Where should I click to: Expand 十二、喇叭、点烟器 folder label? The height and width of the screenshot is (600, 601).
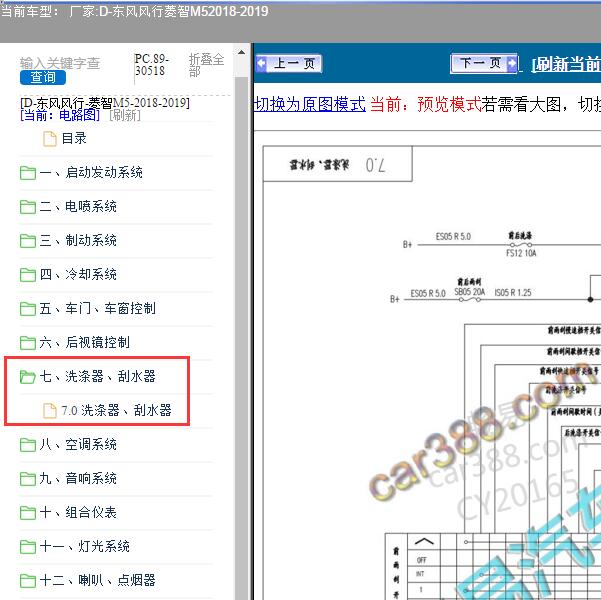point(97,580)
